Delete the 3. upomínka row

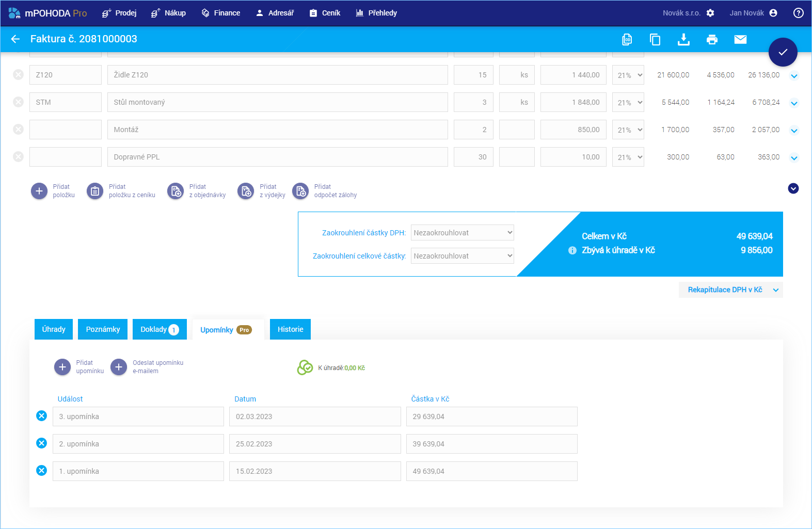(42, 416)
